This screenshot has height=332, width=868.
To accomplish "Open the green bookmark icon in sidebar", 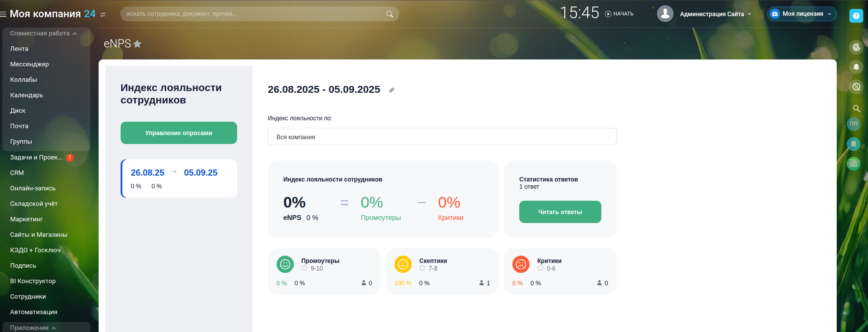I will [854, 144].
